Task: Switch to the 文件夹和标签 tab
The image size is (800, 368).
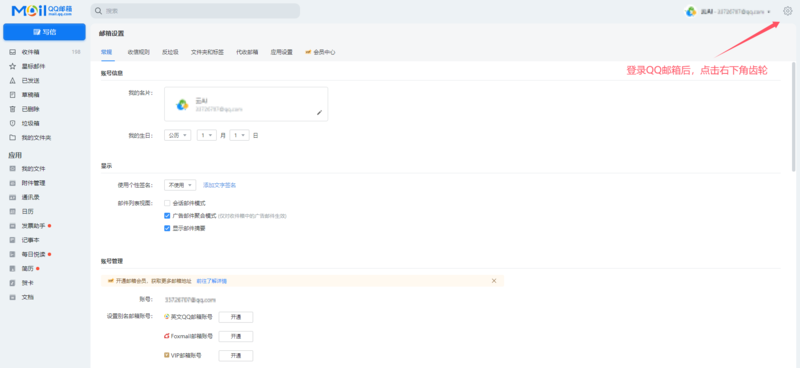Action: [x=207, y=52]
